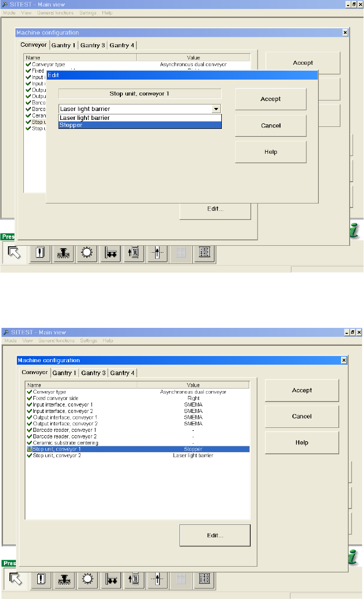The width and height of the screenshot is (364, 599).
Task: Open General functions menu in the SITEST window with Edit dialog
Action: (55, 12)
